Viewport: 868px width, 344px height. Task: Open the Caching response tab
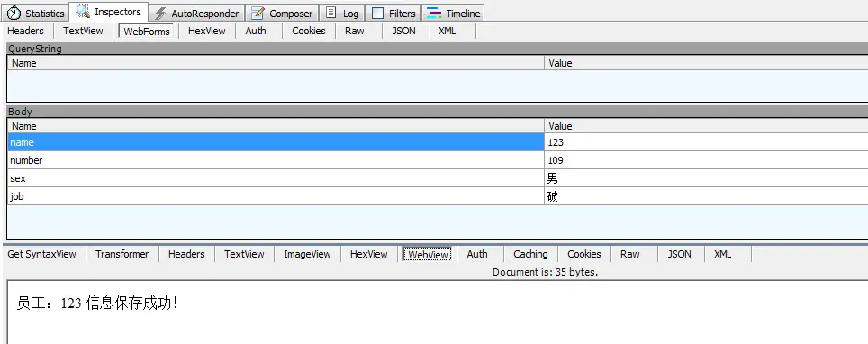pyautogui.click(x=530, y=254)
